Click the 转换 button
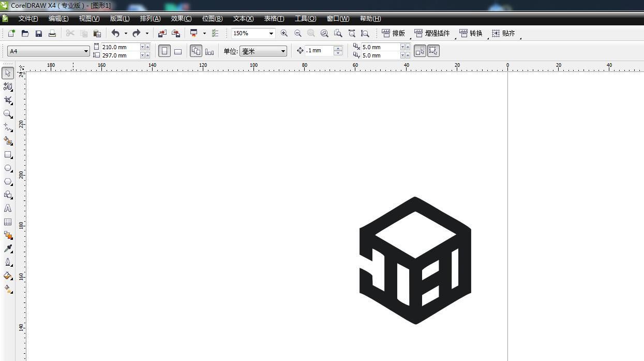This screenshot has height=361, width=644. (x=471, y=34)
